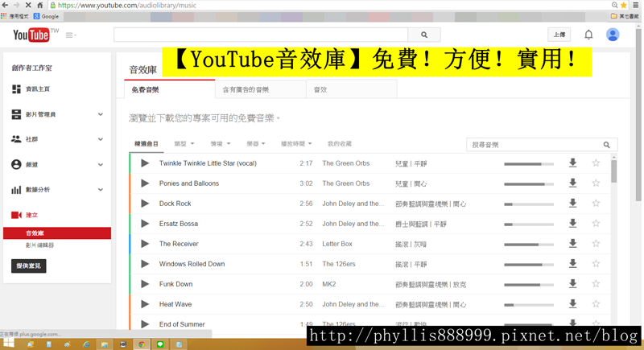Screen dimensions: 644x350
Task: Play The Receiver track
Action: coord(145,243)
